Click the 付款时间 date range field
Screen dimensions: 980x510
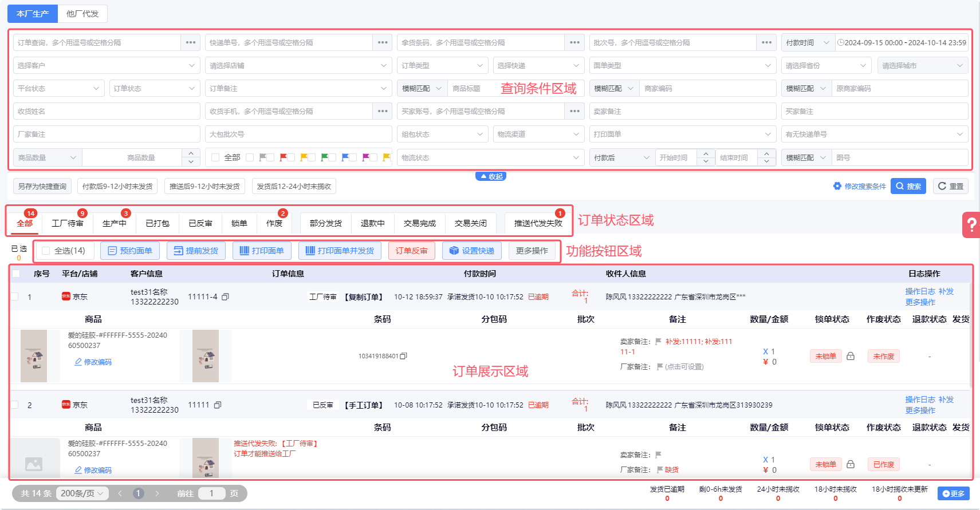point(902,42)
